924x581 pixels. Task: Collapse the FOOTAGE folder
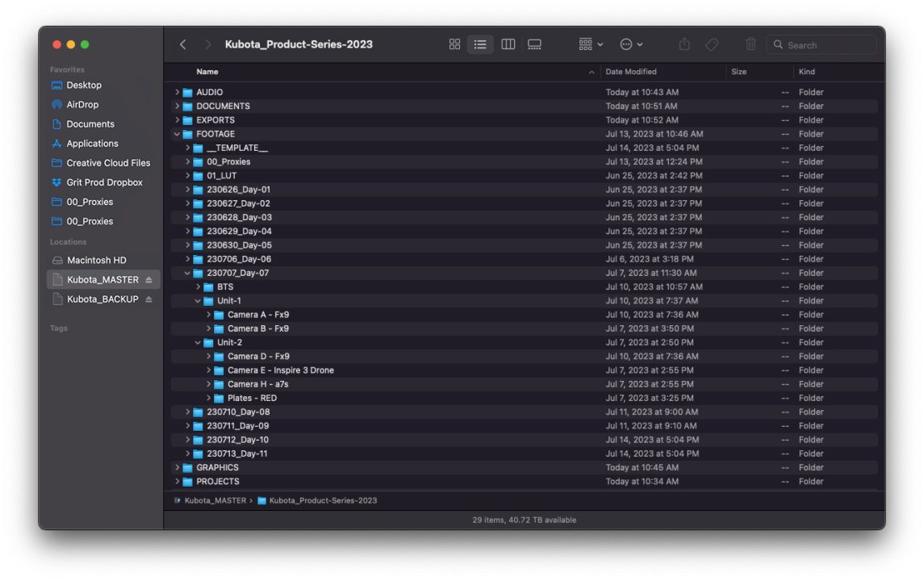(x=177, y=134)
